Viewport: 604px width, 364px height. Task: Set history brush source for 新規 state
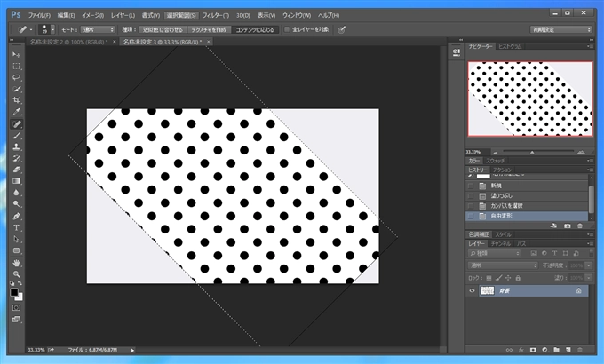pos(471,186)
